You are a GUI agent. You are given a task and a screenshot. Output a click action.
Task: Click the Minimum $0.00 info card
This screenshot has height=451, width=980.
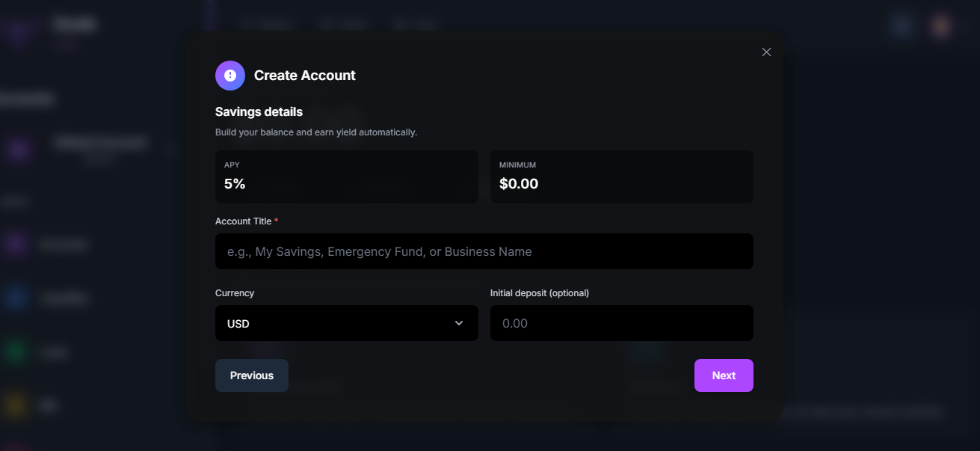(621, 177)
